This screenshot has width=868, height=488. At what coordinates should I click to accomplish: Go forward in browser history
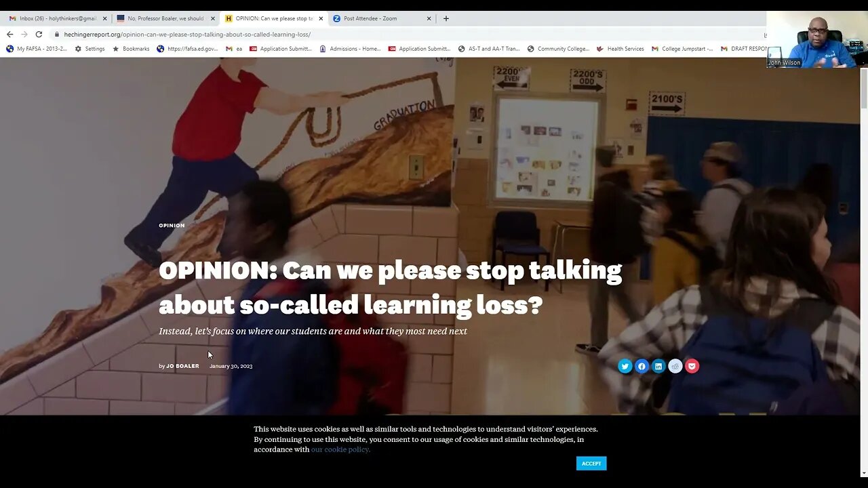[x=24, y=34]
